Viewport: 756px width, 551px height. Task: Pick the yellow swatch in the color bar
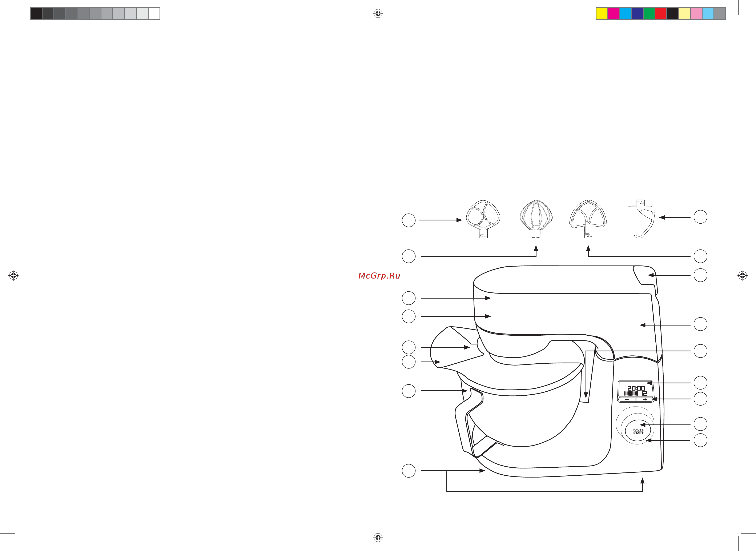602,14
